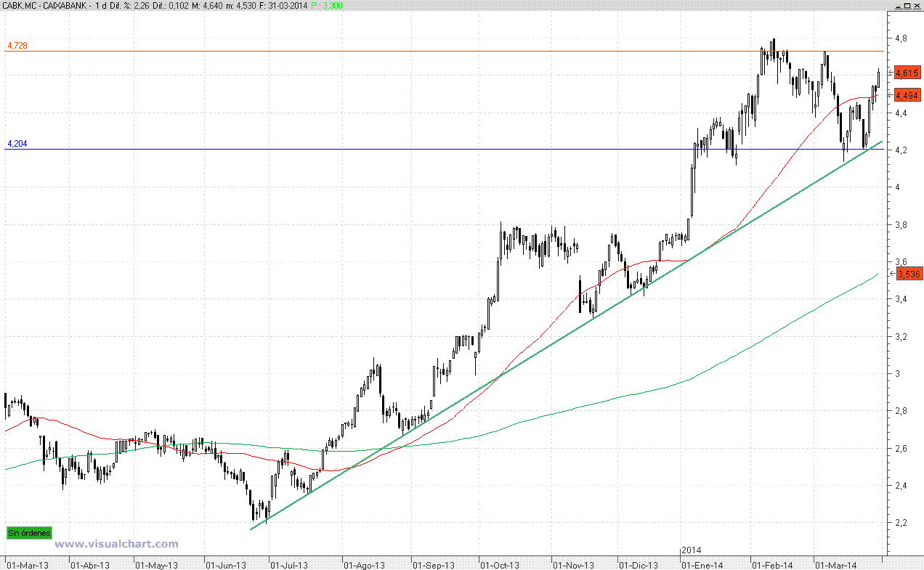Click the 01-Jul-13 date axis label
This screenshot has width=924, height=570.
(x=289, y=564)
